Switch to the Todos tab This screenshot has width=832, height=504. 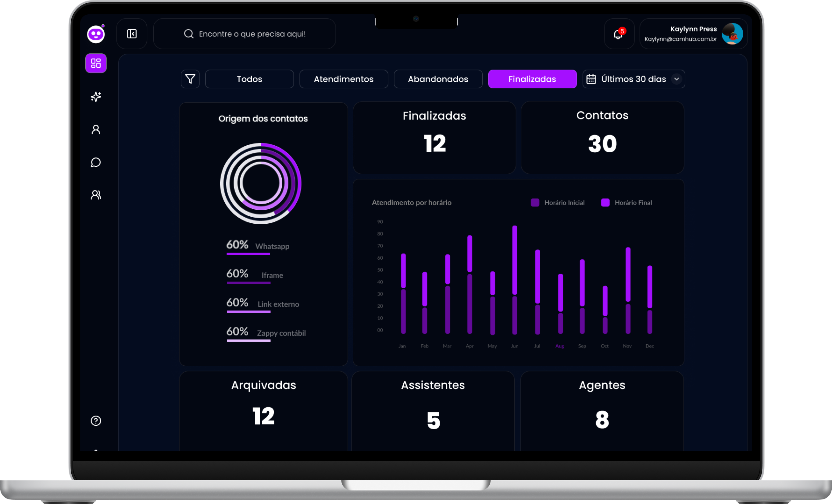tap(249, 79)
